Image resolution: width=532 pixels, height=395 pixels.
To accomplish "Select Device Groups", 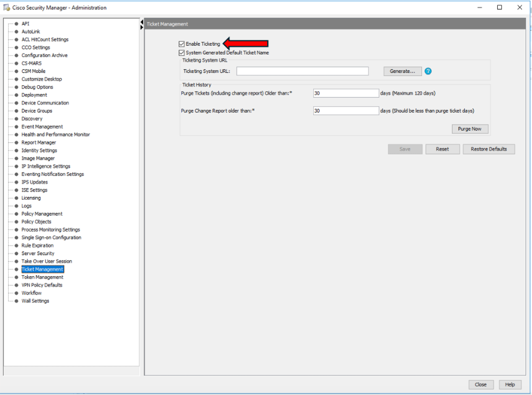I will 37,111.
